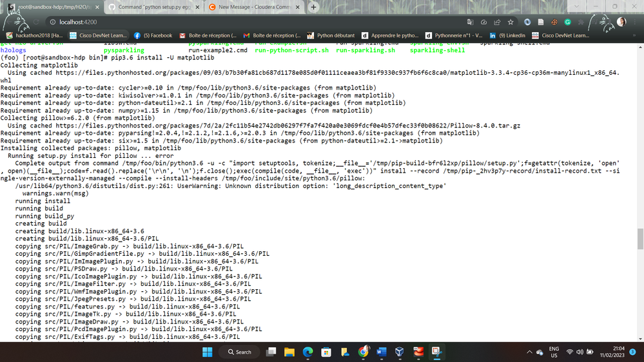
Task: Switch to the New Message - Cloudera Community tab
Action: [x=255, y=7]
